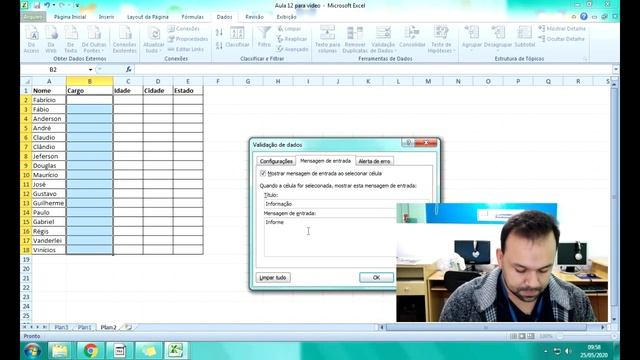The height and width of the screenshot is (360, 640).
Task: Switch to the Layout da Página tab
Action: coord(148,17)
